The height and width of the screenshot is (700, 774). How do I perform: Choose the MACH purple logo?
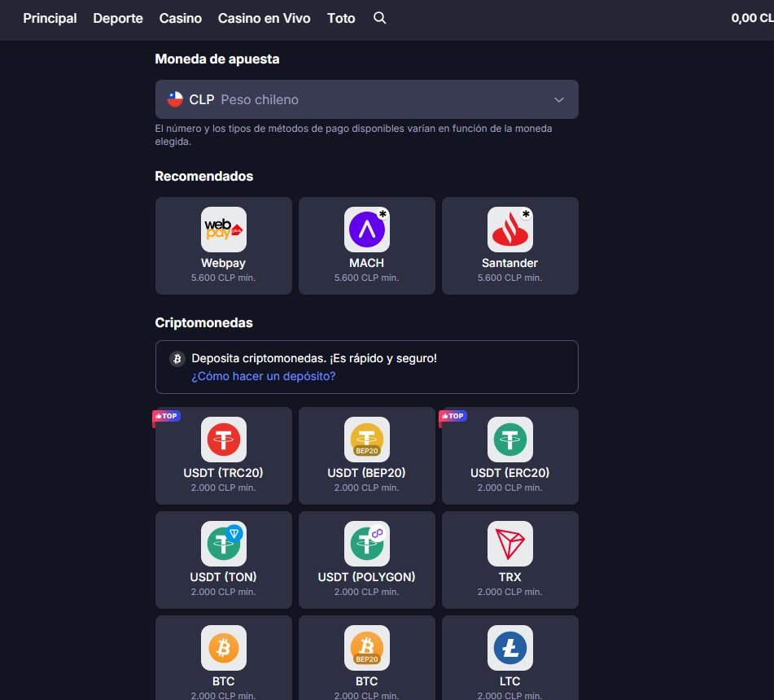(367, 230)
